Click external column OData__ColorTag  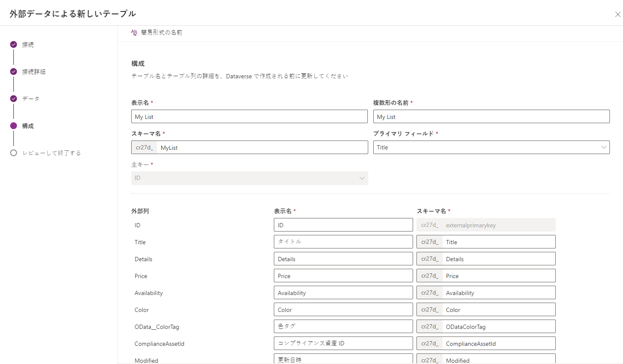pyautogui.click(x=157, y=327)
